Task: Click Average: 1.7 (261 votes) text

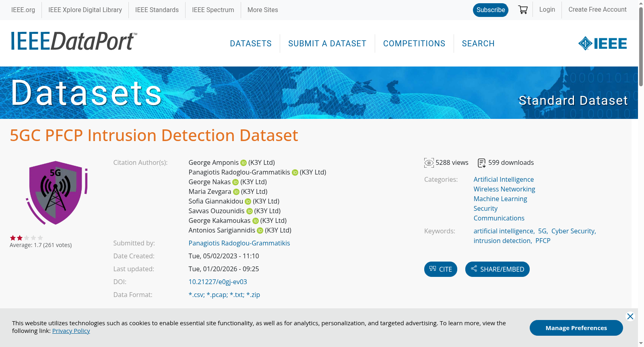Action: [41, 245]
